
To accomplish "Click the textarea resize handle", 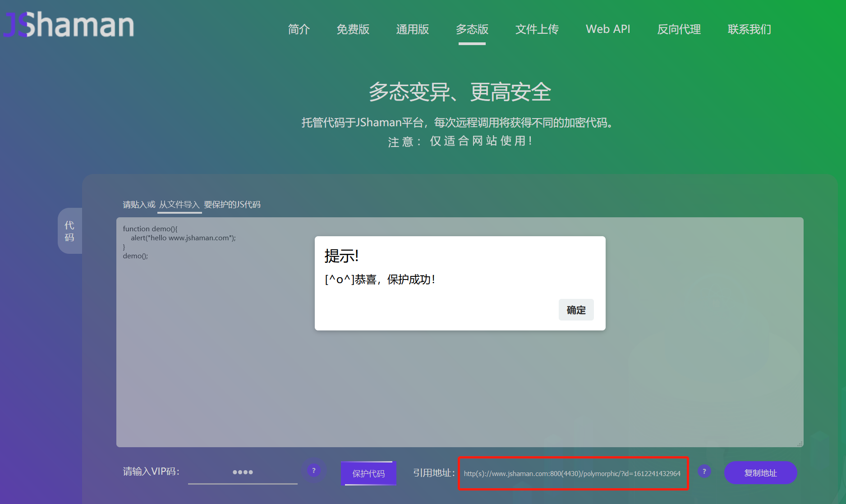I will pyautogui.click(x=800, y=444).
